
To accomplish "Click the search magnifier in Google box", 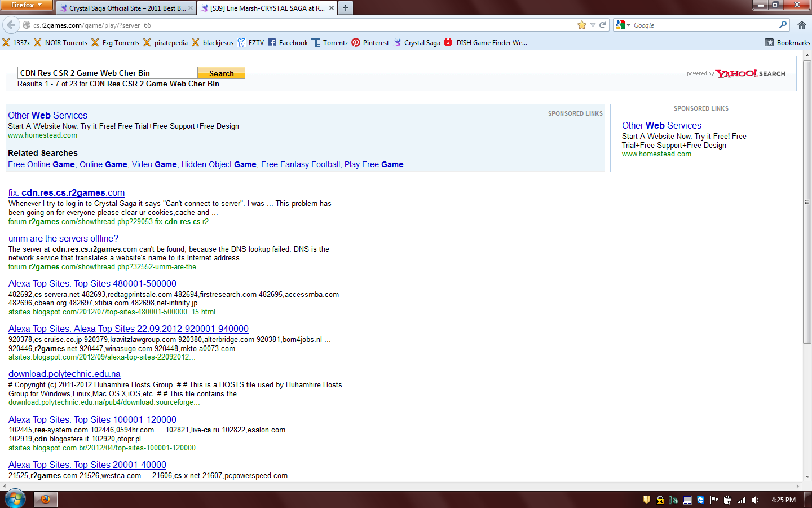I will pos(783,25).
